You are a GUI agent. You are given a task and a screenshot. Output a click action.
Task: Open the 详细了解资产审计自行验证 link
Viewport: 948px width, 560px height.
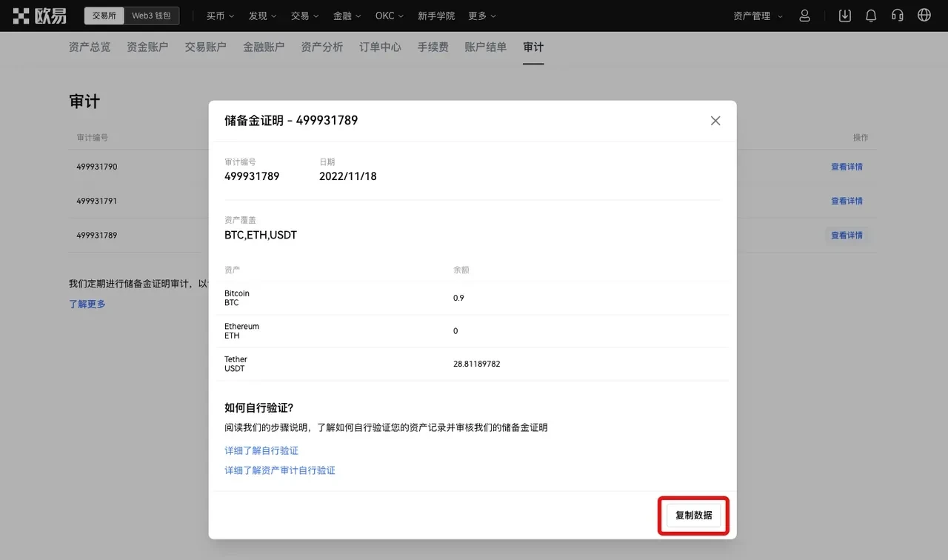pyautogui.click(x=280, y=470)
